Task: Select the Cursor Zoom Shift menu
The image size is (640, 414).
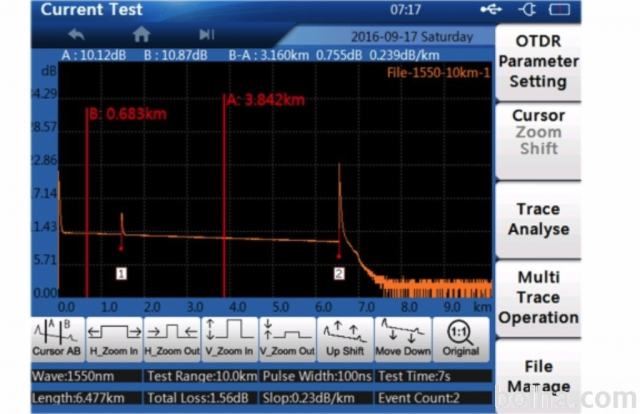Action: pyautogui.click(x=539, y=132)
